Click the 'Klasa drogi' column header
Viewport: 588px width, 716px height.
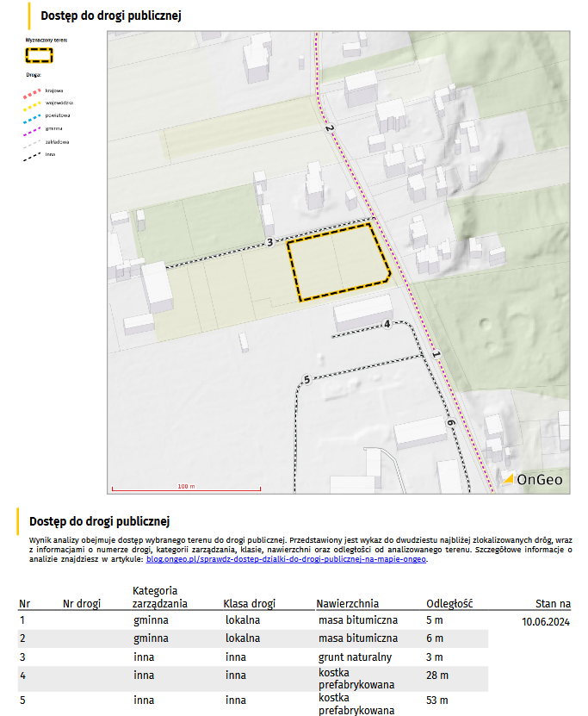point(249,604)
